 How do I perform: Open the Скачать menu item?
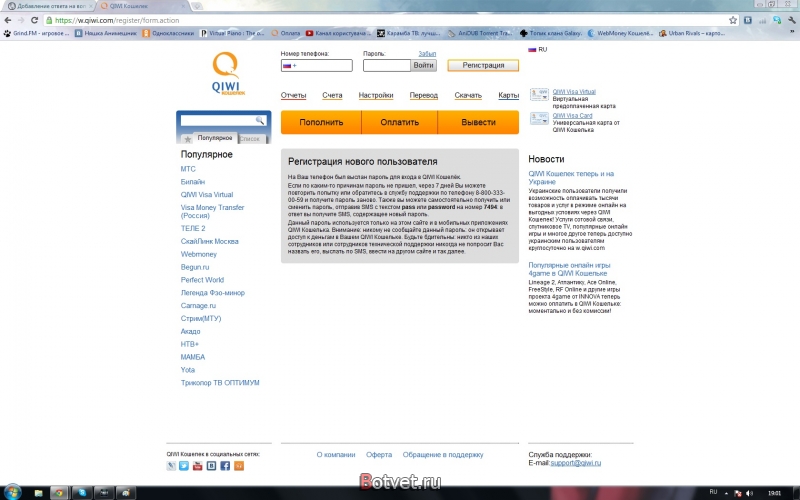[x=468, y=95]
